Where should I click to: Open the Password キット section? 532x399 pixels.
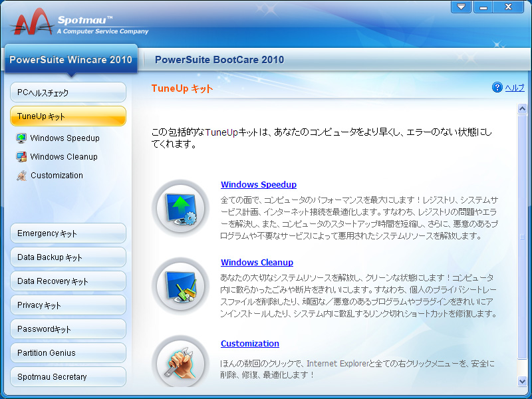tap(68, 329)
